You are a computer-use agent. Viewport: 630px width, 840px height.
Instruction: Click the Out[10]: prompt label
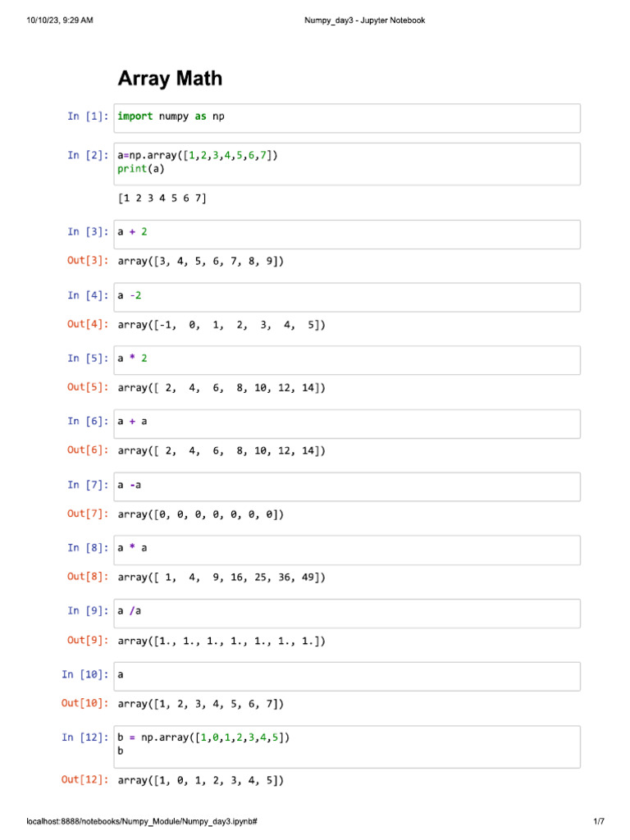click(x=84, y=703)
